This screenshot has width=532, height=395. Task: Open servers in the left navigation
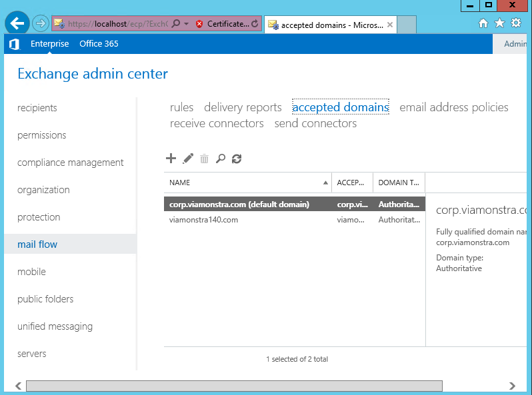[x=32, y=354]
